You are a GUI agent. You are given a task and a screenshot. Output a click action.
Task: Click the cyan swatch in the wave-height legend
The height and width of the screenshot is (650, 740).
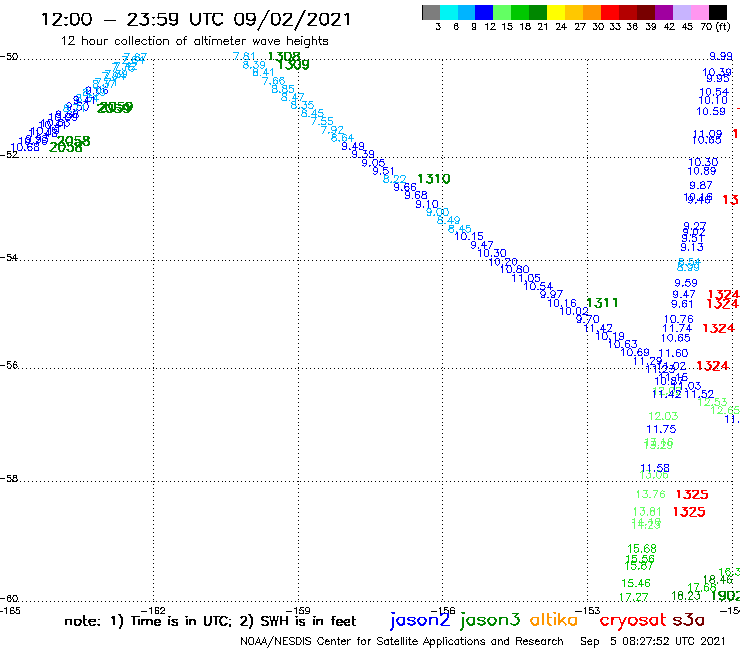[x=449, y=12]
